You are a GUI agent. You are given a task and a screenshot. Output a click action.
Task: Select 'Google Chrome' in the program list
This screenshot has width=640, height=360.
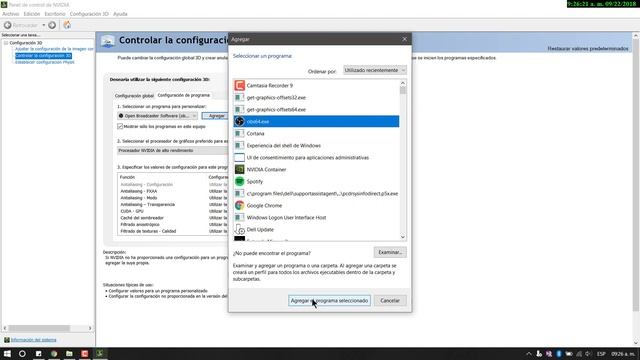[x=316, y=205]
